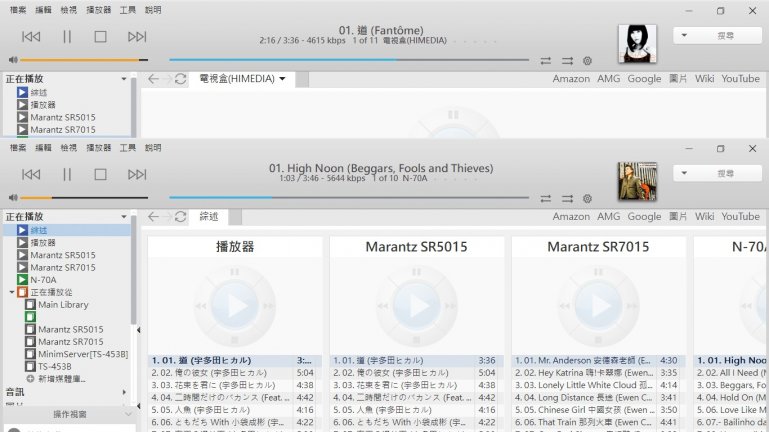Open 說明 menu in bottom window
This screenshot has width=769, height=432.
[x=153, y=148]
